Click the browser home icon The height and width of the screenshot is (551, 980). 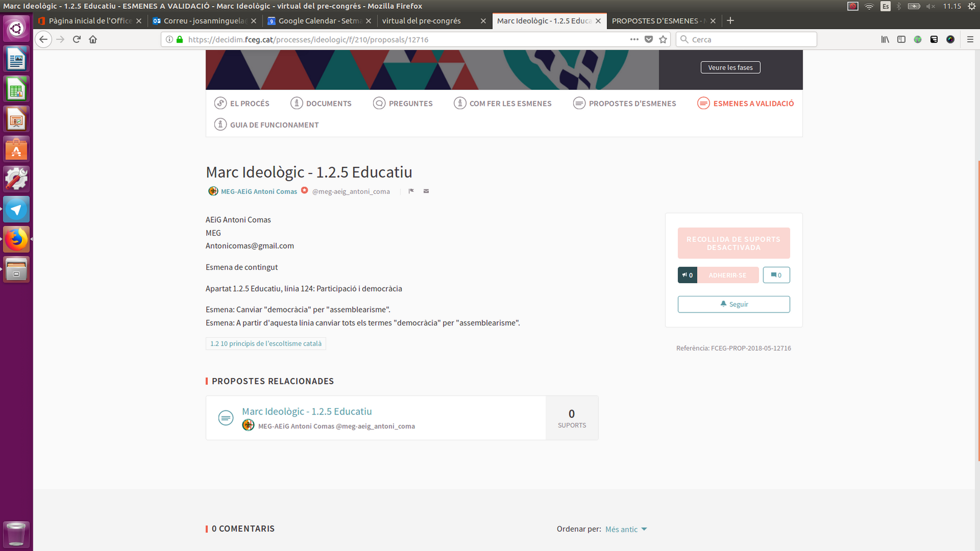pos(93,39)
